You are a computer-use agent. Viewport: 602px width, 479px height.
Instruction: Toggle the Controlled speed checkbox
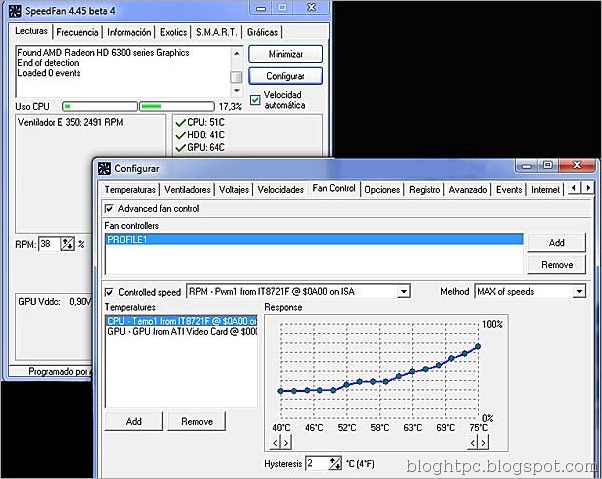tap(110, 291)
